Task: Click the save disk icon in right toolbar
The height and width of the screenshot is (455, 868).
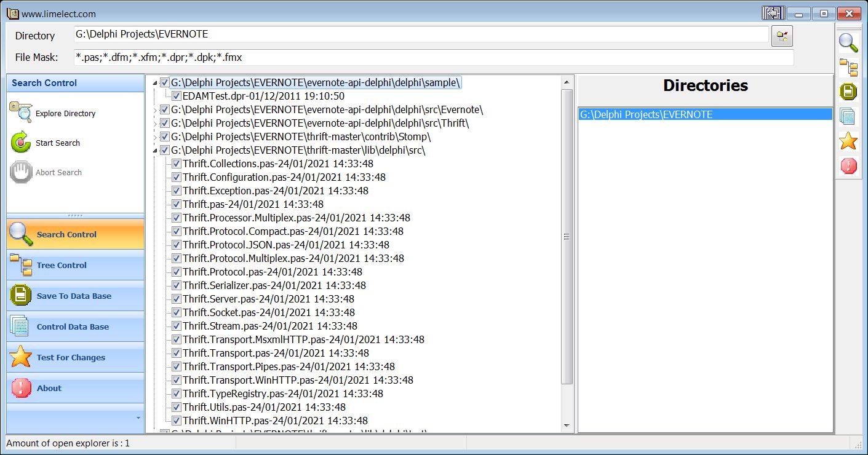Action: click(848, 92)
